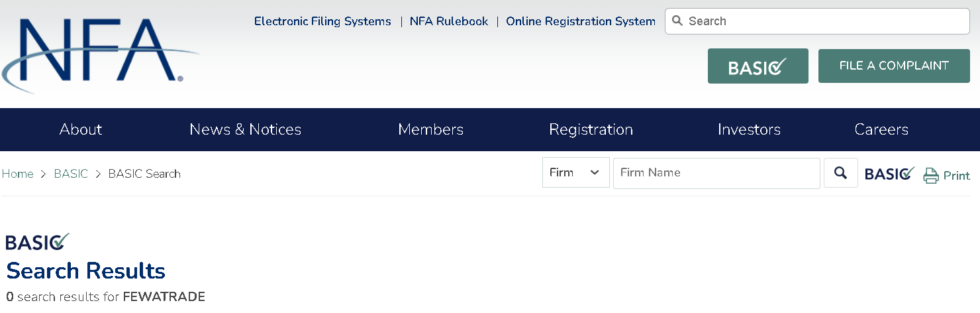
Task: Click the BASIC logo above Search Results
Action: pos(38,241)
